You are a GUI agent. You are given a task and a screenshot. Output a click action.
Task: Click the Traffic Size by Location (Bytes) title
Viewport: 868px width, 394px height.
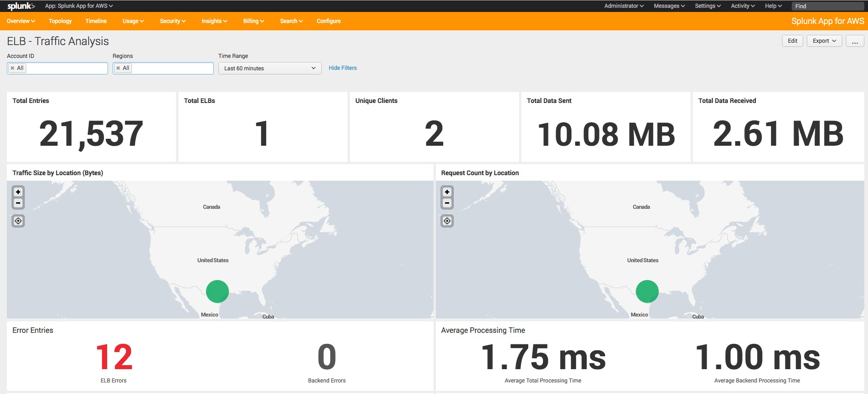(x=57, y=173)
